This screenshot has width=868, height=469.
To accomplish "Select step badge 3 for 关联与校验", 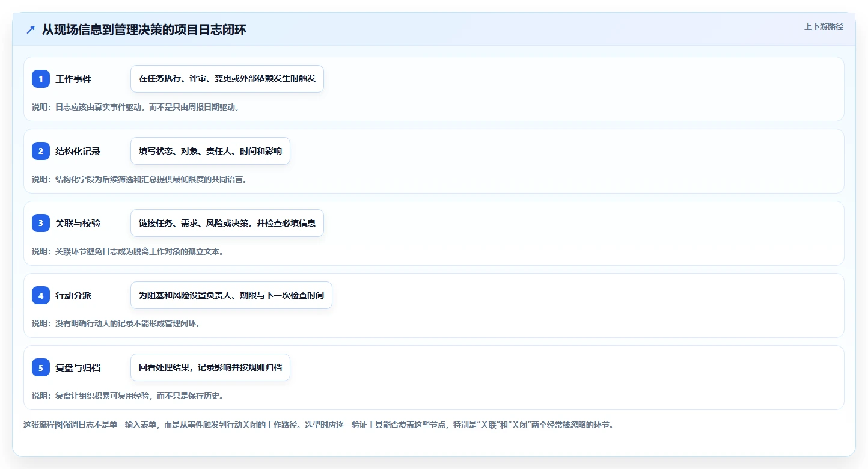I will coord(41,223).
